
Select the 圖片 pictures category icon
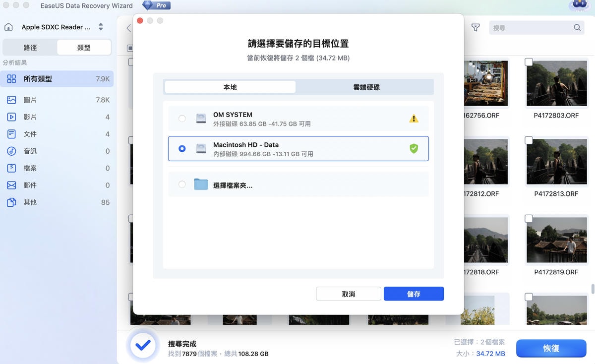click(11, 100)
